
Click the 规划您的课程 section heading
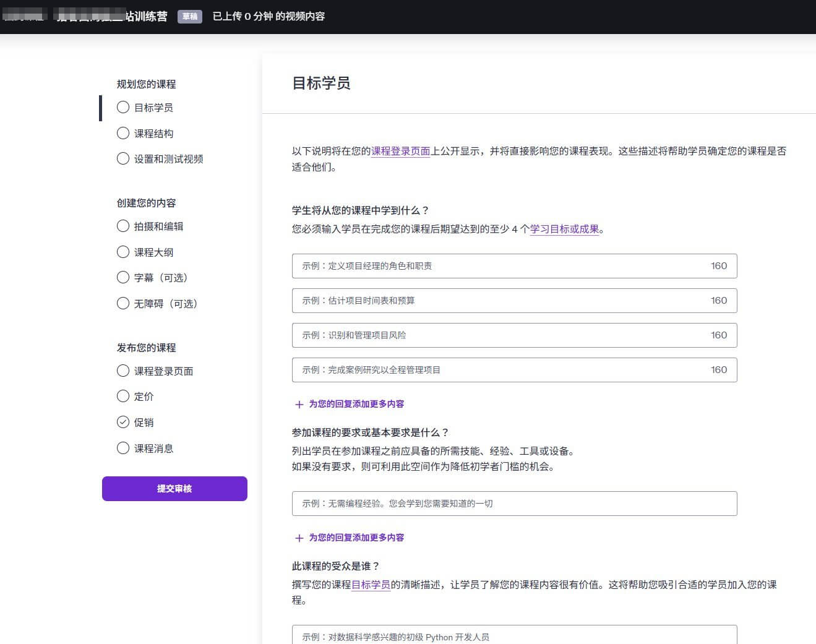coord(147,84)
